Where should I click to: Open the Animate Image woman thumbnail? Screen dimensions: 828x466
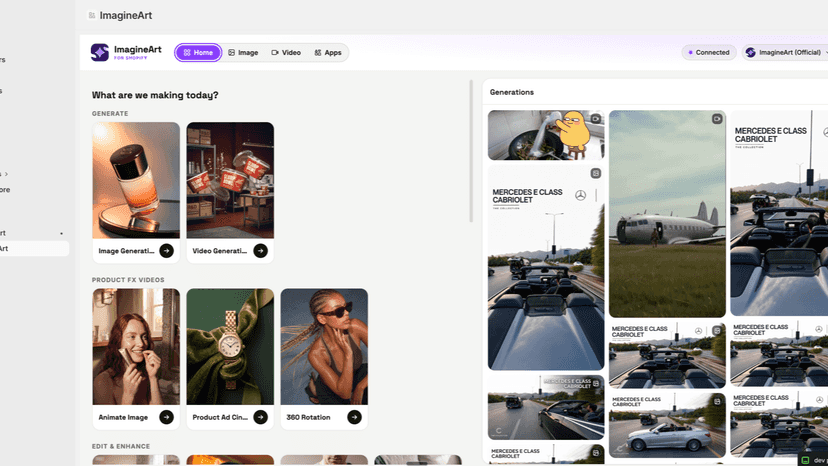tap(136, 347)
